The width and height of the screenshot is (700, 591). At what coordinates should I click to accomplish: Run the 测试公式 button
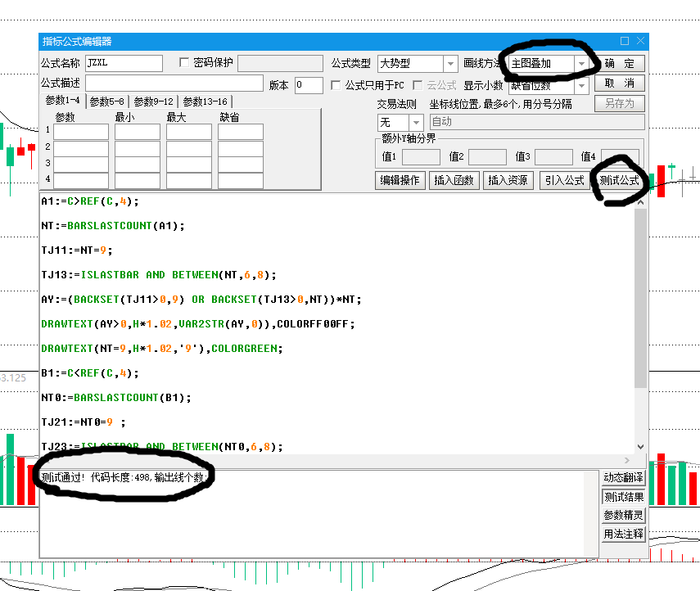tap(619, 180)
